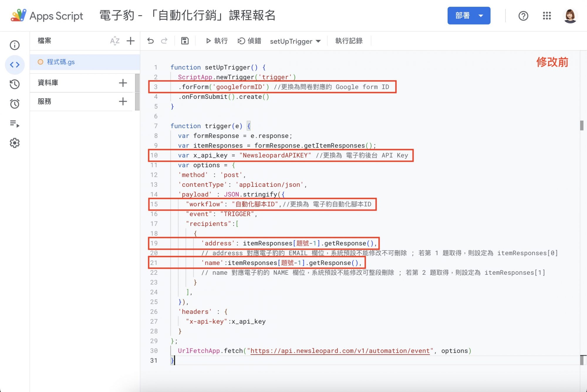Open the help question mark icon
Viewport: 587px width, 392px height.
pos(523,16)
